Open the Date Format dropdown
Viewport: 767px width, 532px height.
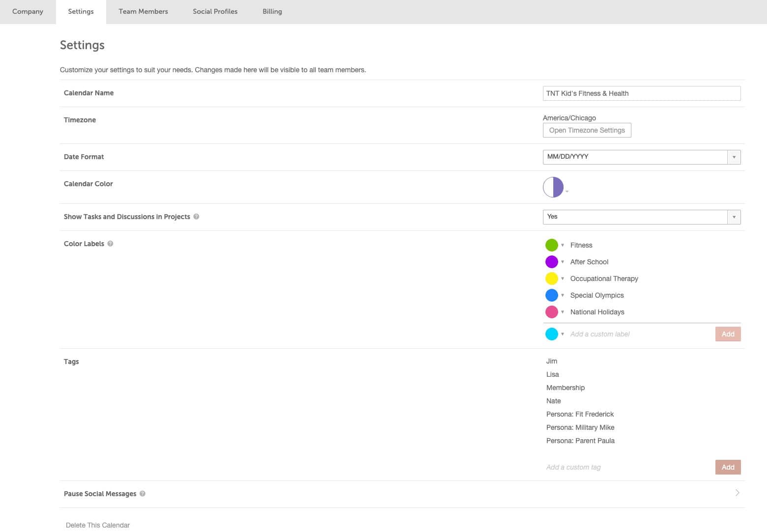click(641, 157)
